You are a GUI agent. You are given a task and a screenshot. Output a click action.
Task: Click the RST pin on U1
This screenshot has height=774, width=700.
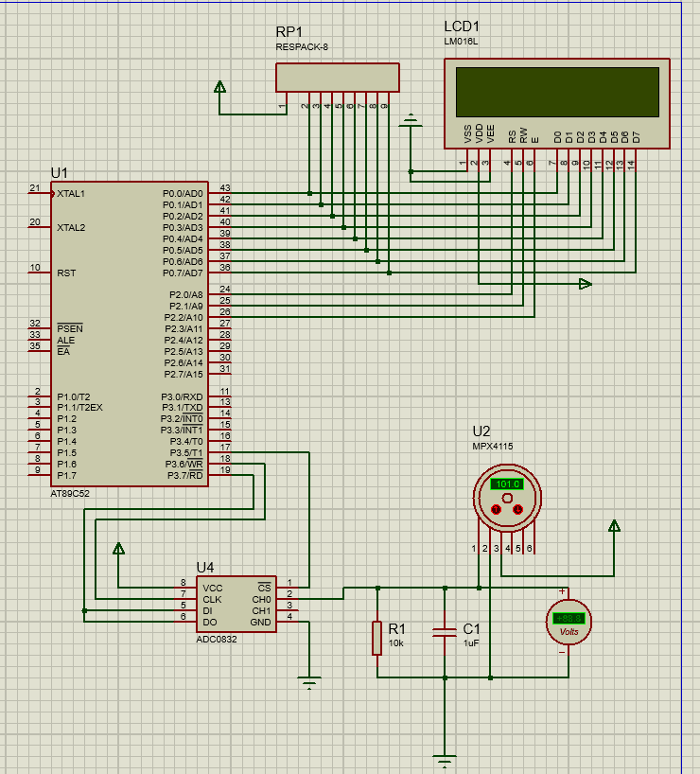point(66,273)
